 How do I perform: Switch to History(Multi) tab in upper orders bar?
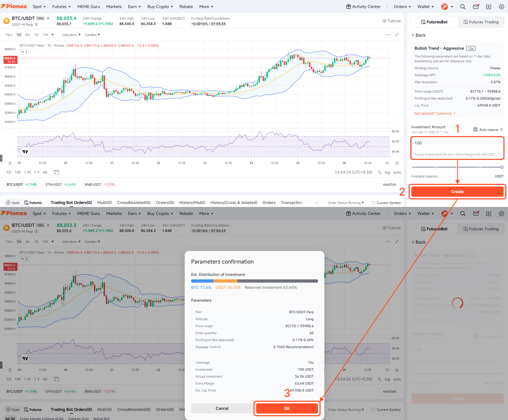[x=192, y=203]
